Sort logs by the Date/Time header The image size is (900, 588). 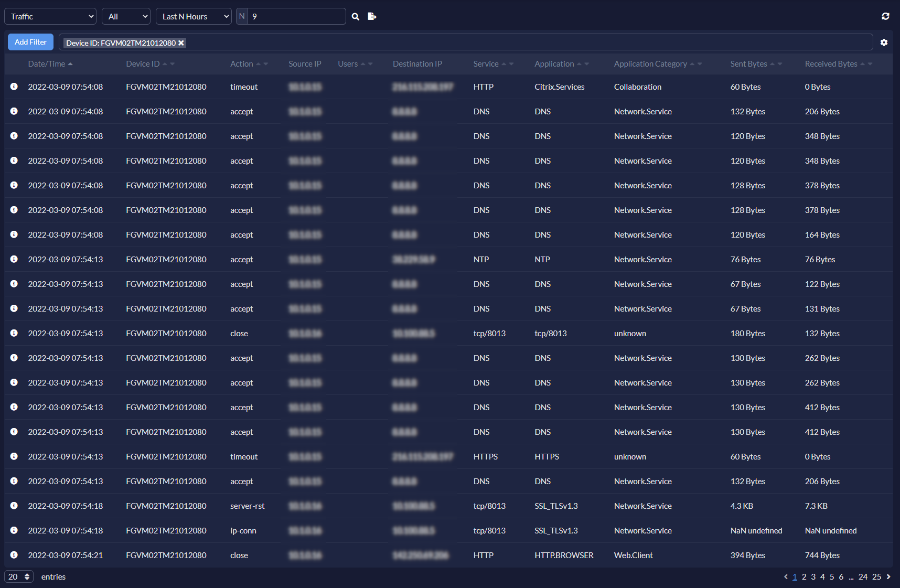tap(46, 63)
